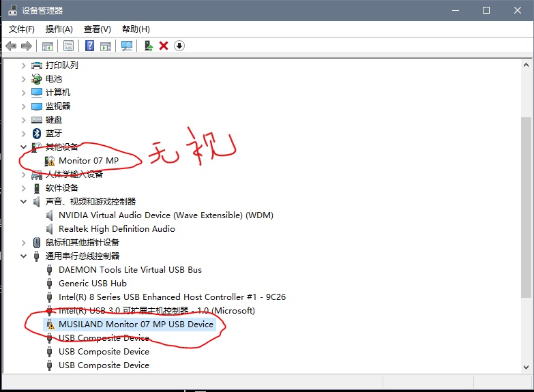Select Realtek High Definition Audio device
This screenshot has height=392, width=534.
pyautogui.click(x=117, y=229)
